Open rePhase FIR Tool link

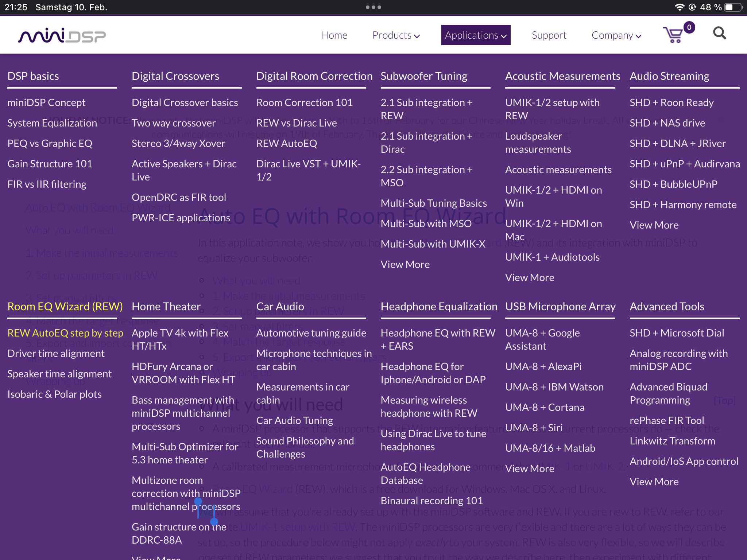pyautogui.click(x=667, y=420)
